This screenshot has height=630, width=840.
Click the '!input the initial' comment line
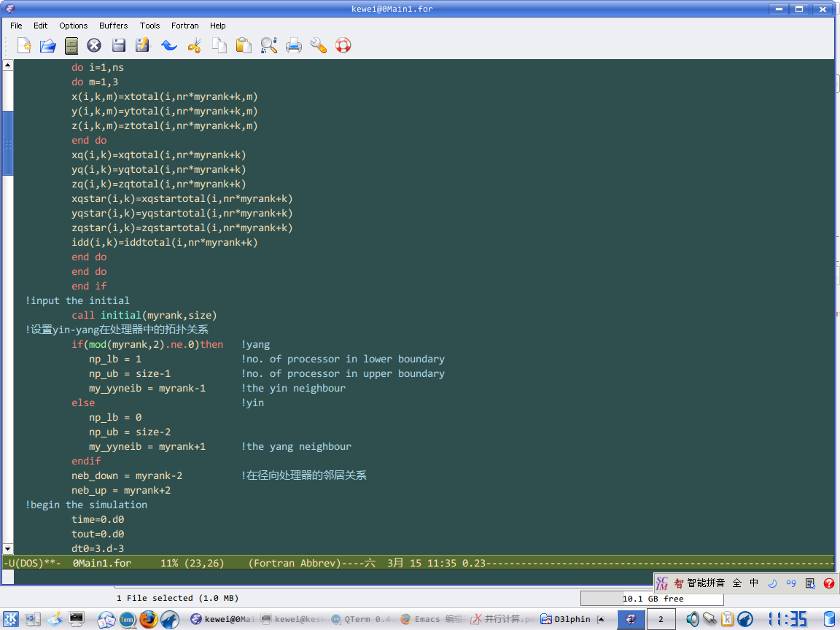pyautogui.click(x=77, y=301)
